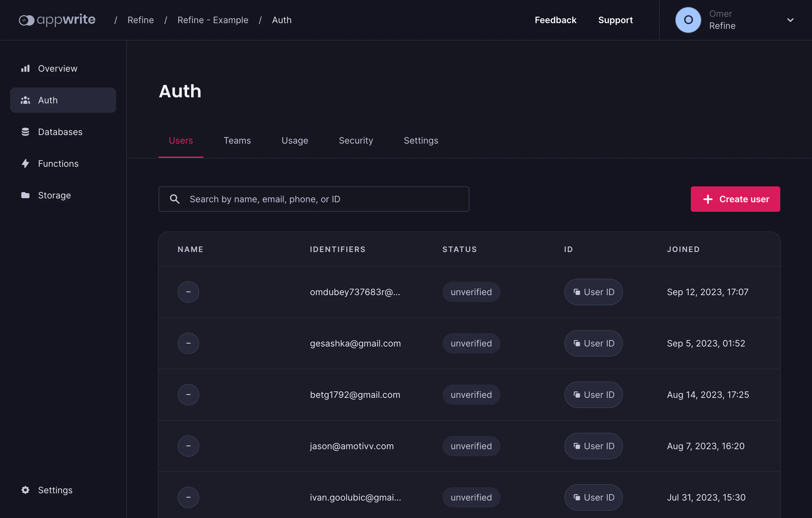Viewport: 812px width, 518px height.
Task: Open the Security tab
Action: tap(356, 140)
